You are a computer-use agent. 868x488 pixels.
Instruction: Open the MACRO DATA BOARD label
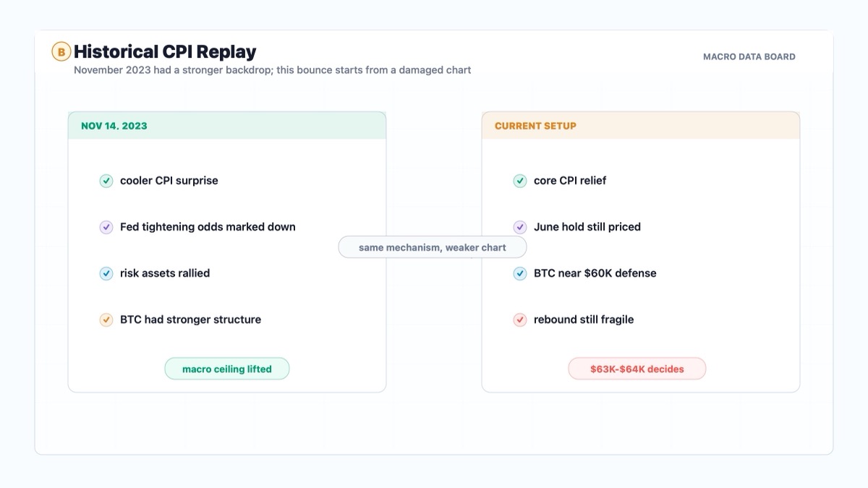click(x=749, y=56)
